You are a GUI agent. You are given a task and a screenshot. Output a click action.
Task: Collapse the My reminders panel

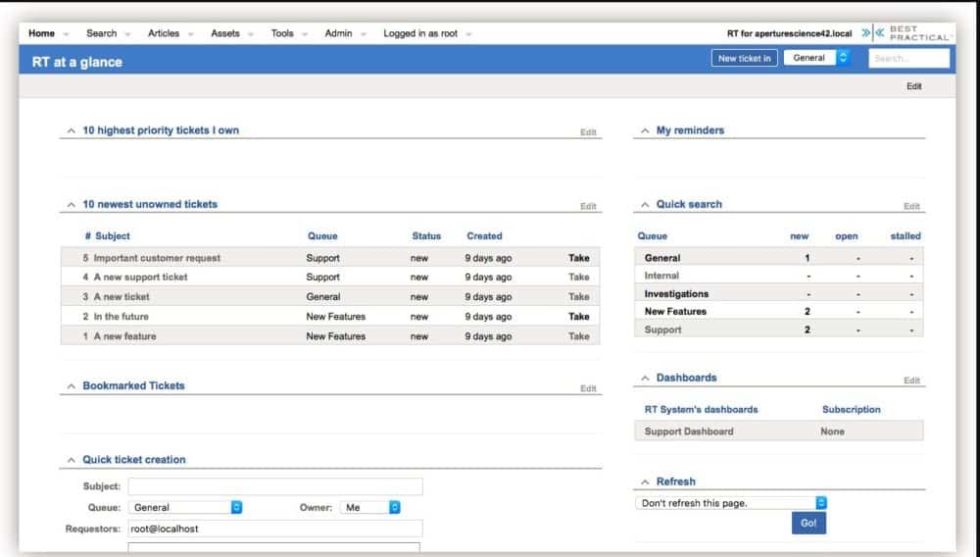click(x=645, y=130)
